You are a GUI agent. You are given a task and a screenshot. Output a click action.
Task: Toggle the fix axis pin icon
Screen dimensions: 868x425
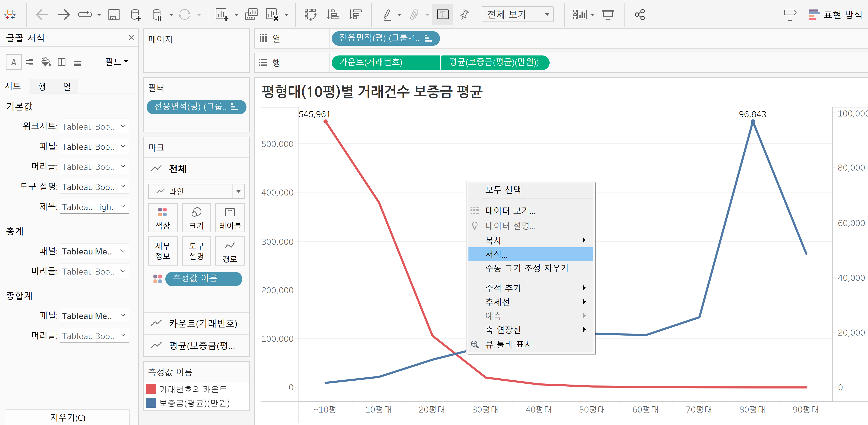tap(465, 15)
